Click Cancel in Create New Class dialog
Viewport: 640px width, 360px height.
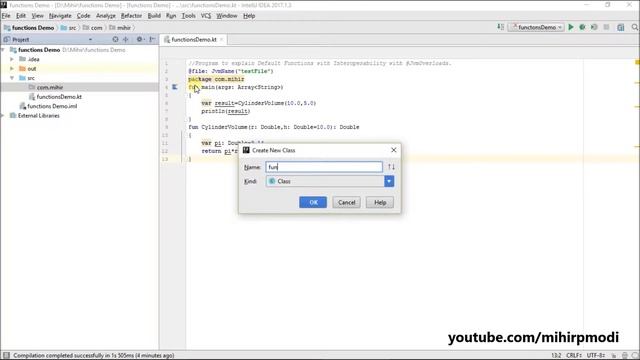tap(347, 202)
